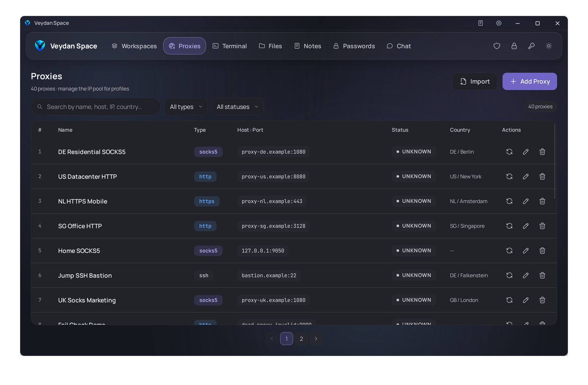Refresh the NL HTTPS Mobile proxy status
Image resolution: width=588 pixels, height=385 pixels.
click(509, 201)
